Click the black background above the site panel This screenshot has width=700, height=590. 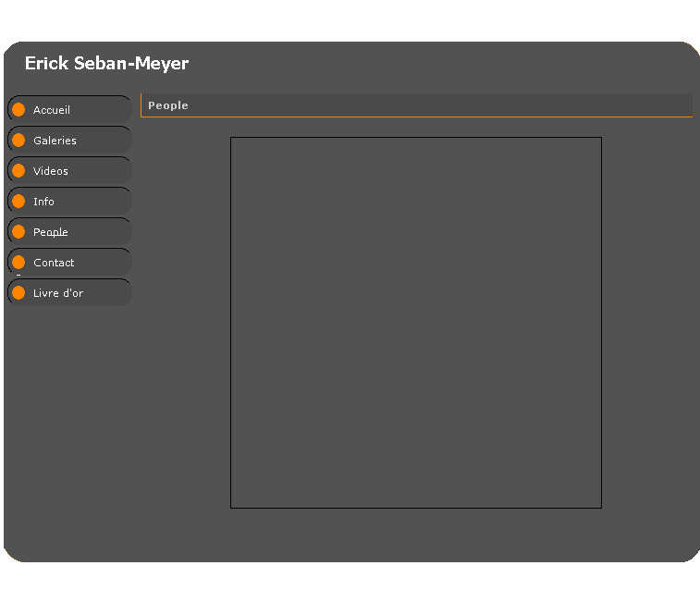pos(350,18)
